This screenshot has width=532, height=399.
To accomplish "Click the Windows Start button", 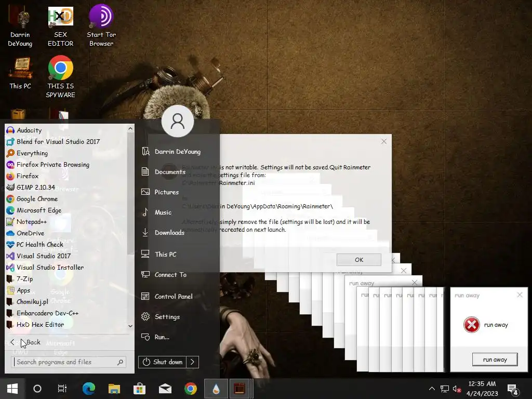I will point(12,389).
